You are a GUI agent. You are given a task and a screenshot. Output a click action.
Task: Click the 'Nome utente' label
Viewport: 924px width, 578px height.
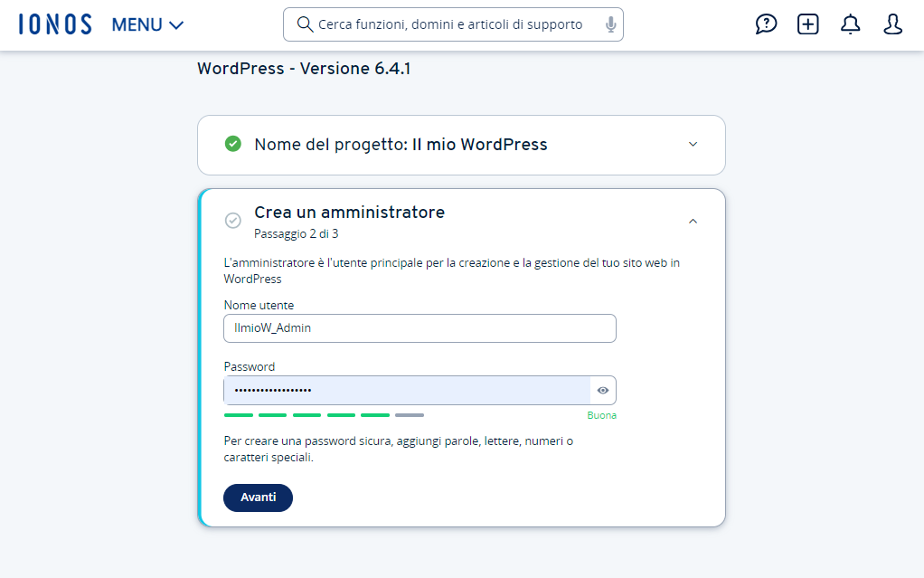click(259, 305)
